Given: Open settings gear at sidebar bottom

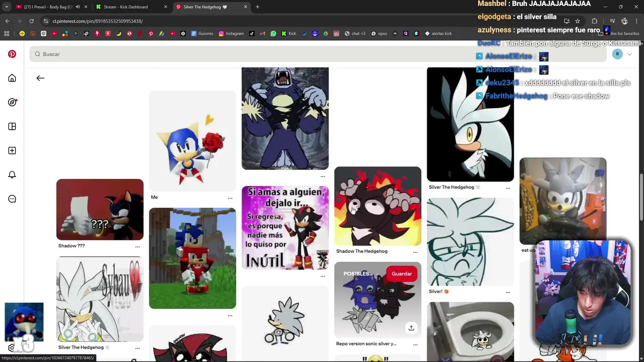Looking at the screenshot, I should 11,348.
